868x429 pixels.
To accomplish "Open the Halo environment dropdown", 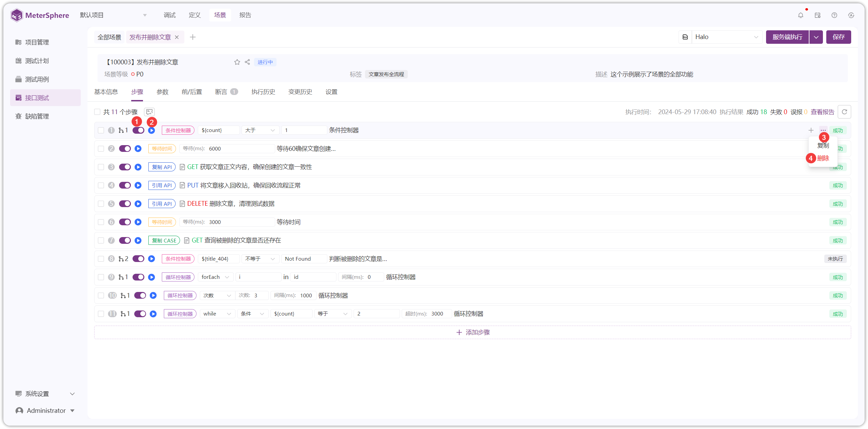I will (x=726, y=37).
